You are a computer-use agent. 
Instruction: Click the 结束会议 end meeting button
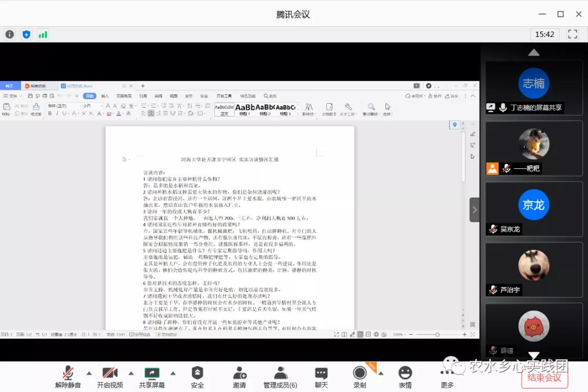544,377
